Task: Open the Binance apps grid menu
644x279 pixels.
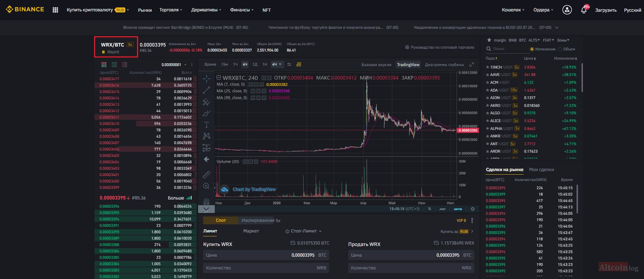Action: pos(55,10)
